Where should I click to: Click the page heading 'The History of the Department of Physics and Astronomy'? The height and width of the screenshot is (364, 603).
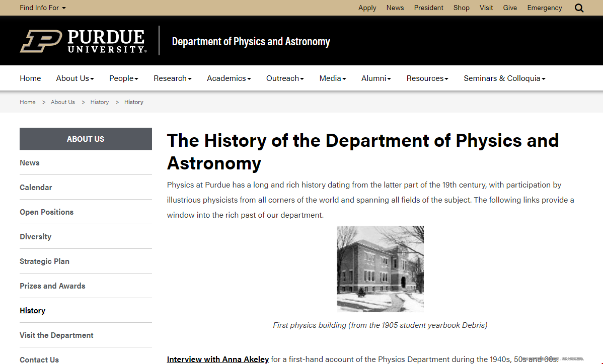(362, 152)
